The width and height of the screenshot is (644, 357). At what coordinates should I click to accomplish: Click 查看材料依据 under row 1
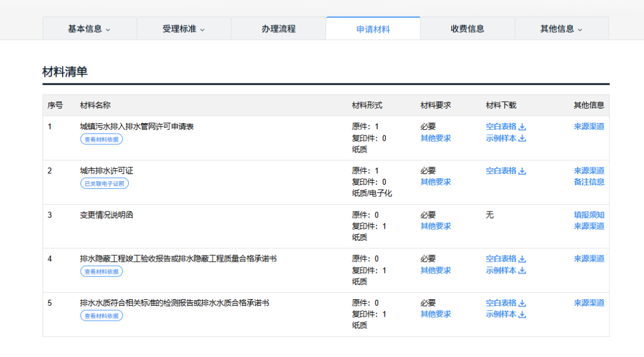101,139
